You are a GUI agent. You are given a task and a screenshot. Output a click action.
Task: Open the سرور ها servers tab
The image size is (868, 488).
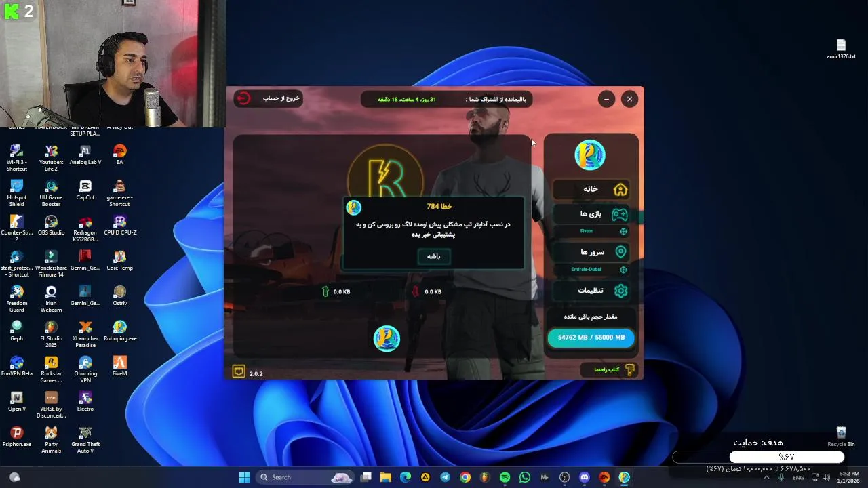click(x=591, y=252)
